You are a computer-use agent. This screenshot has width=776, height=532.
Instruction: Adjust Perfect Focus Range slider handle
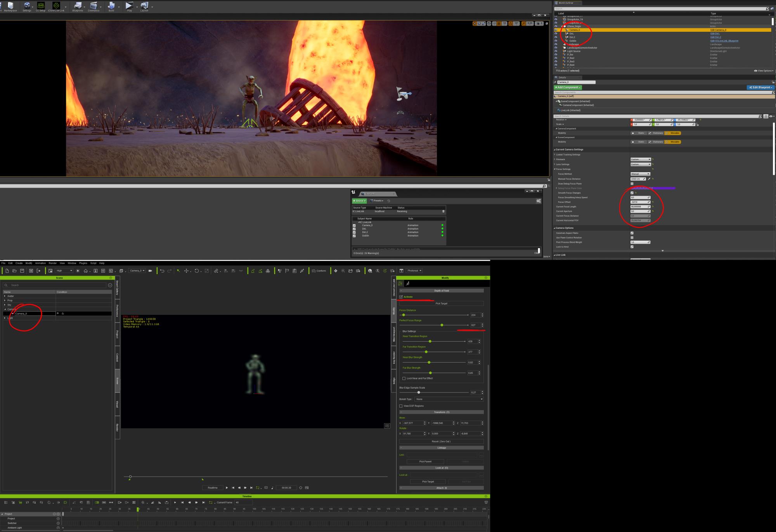click(442, 325)
